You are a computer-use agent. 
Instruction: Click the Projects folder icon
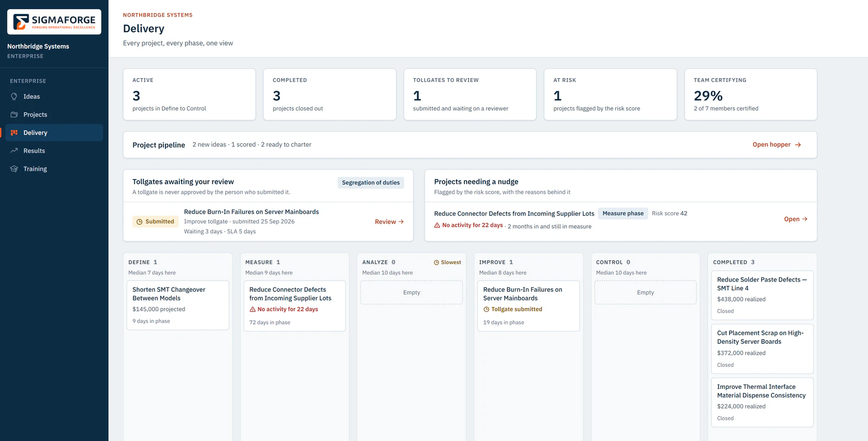14,114
